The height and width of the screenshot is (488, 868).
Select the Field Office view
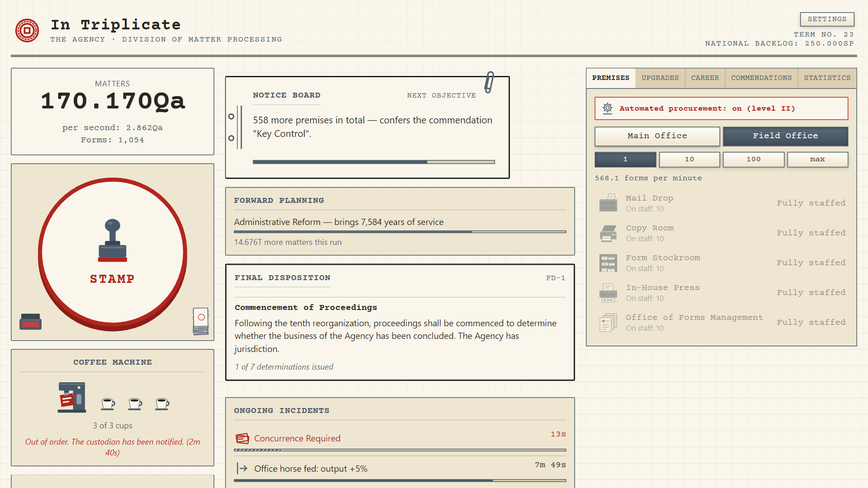pos(785,136)
